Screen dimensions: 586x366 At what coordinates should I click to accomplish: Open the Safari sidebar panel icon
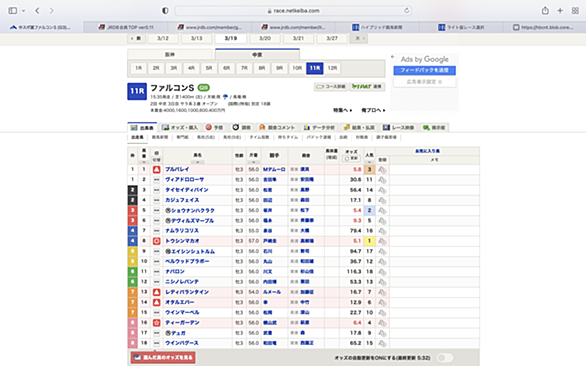click(x=13, y=10)
